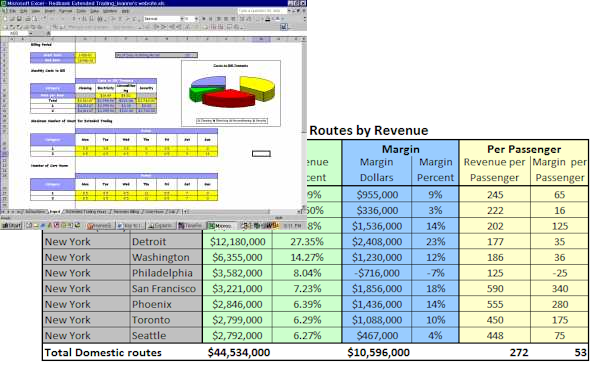The width and height of the screenshot is (592, 370).
Task: Click the '-7%' margin percent cell
Action: [436, 273]
